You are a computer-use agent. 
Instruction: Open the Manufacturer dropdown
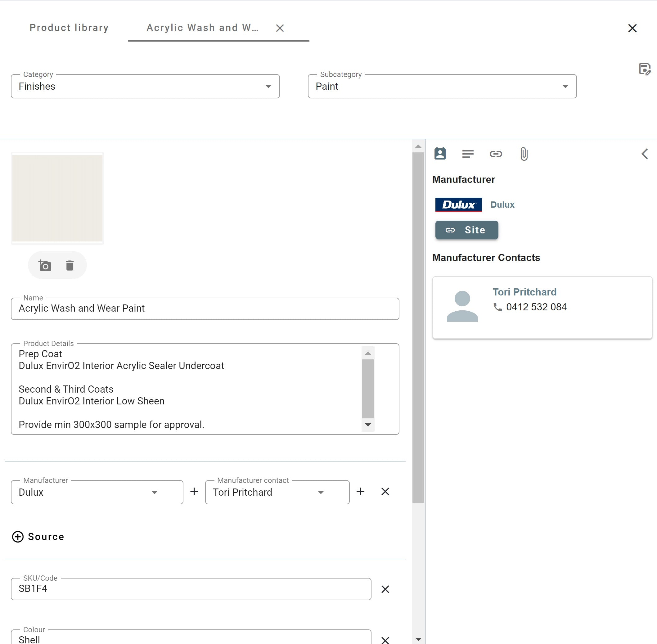tap(97, 492)
